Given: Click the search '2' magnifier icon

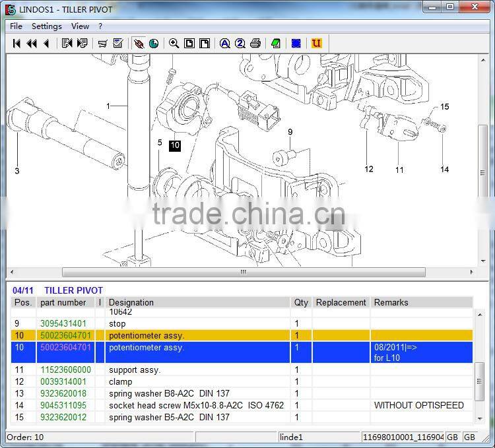Looking at the screenshot, I should pyautogui.click(x=240, y=44).
